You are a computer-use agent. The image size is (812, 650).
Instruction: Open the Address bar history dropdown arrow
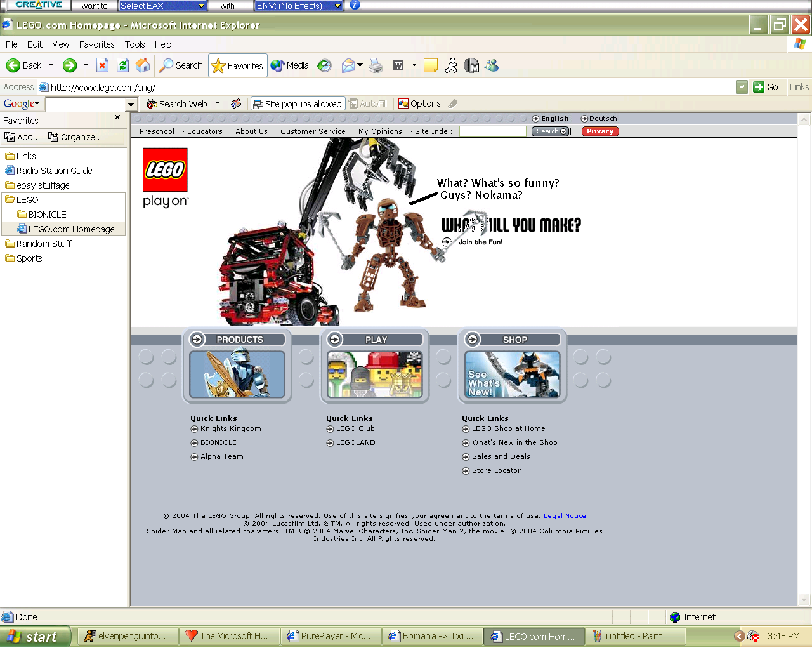point(742,87)
